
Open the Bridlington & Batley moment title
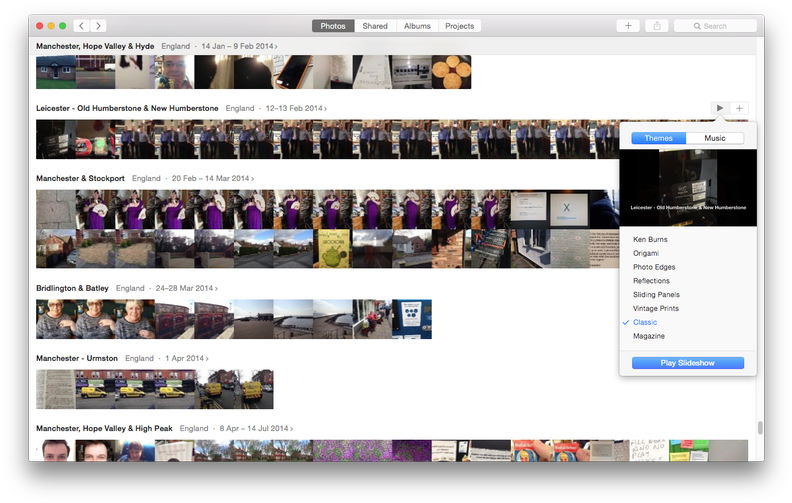pos(72,288)
